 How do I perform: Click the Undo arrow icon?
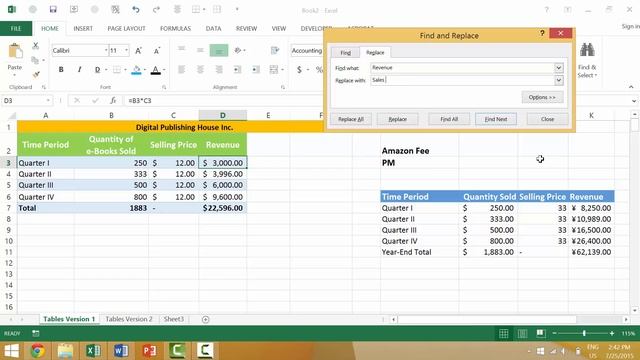[x=136, y=9]
